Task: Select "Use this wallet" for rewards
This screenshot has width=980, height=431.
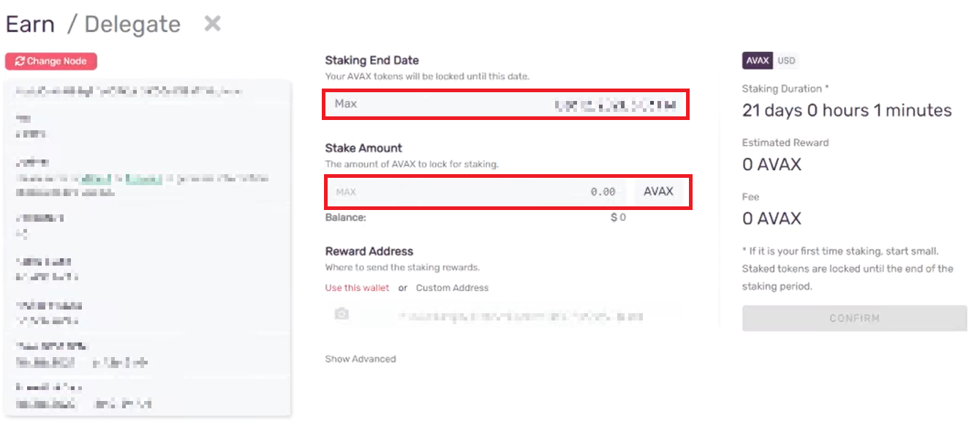Action: click(x=356, y=288)
